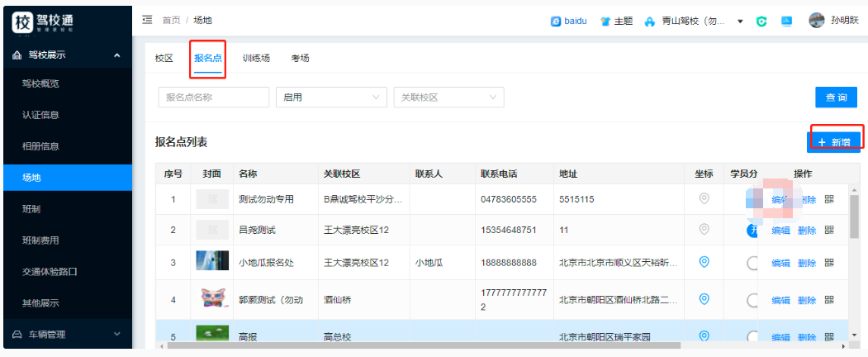Click the green shield icon in header
This screenshot has height=357, width=868.
pos(761,21)
